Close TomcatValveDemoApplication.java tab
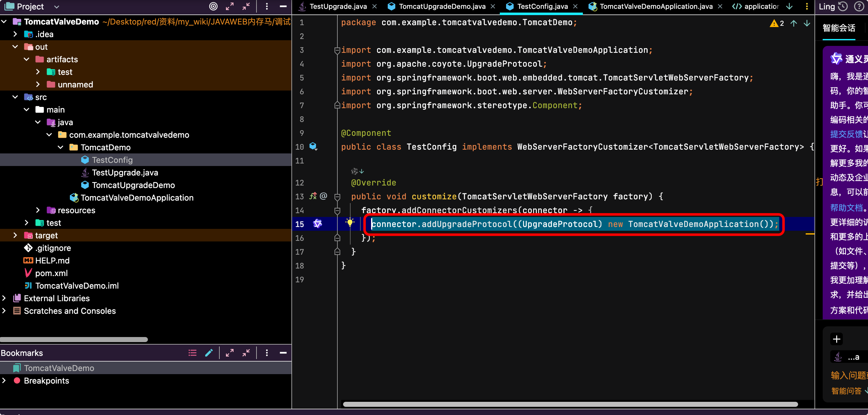 coord(720,6)
